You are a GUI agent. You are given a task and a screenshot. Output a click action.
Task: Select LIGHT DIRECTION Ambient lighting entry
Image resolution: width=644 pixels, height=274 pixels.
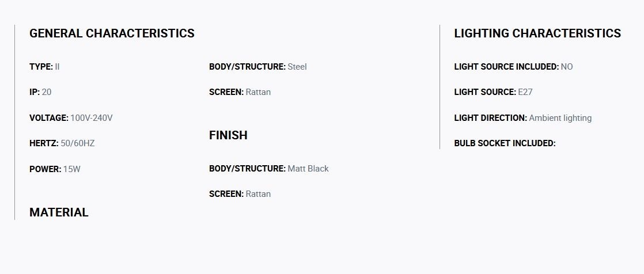click(x=523, y=118)
